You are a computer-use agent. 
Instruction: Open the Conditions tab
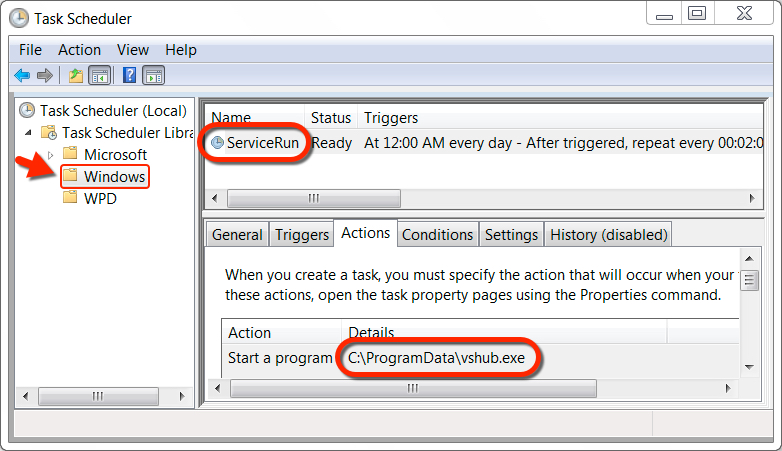coord(437,234)
